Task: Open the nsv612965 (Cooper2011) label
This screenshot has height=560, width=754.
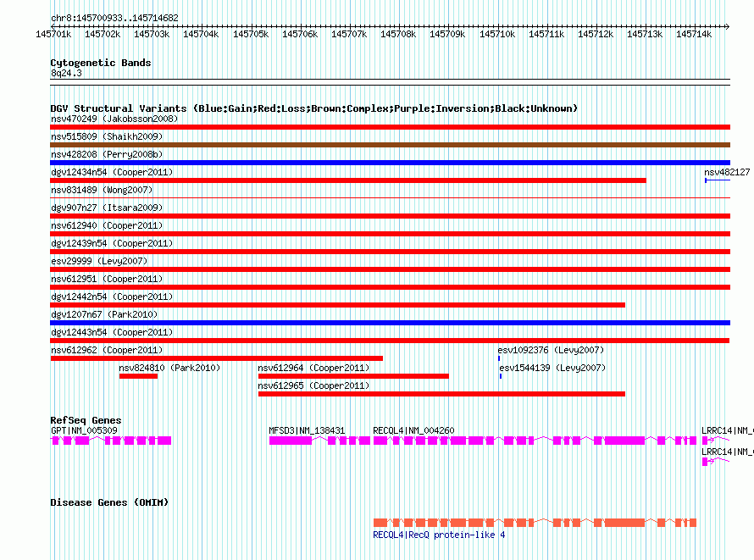Action: pos(313,385)
